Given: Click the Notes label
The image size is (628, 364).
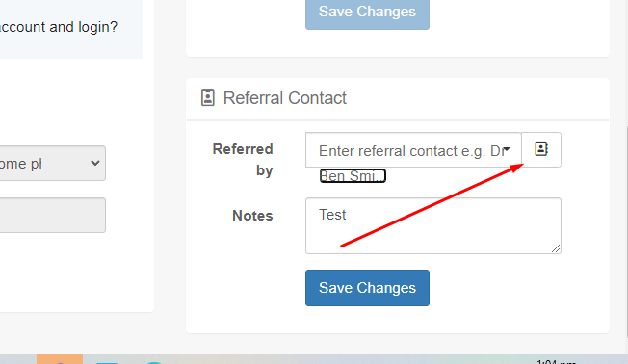Looking at the screenshot, I should [252, 216].
